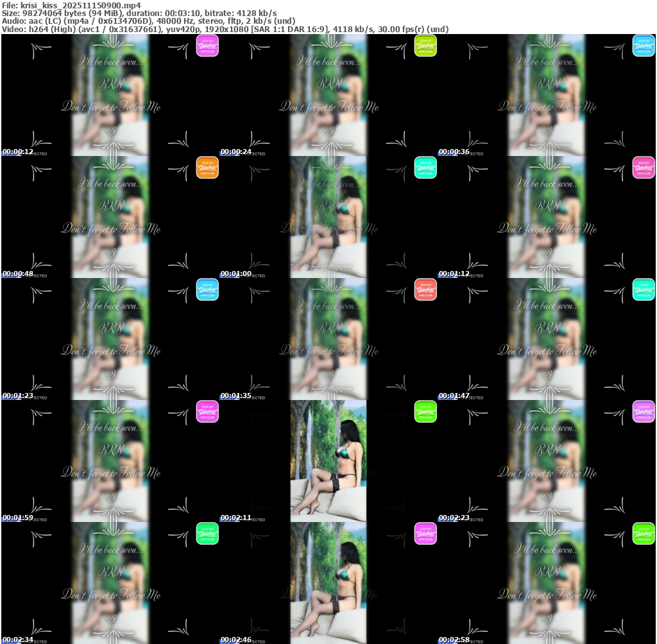Open the thumbnail frame stamped 00:01:12
657x644 pixels.
(x=547, y=217)
